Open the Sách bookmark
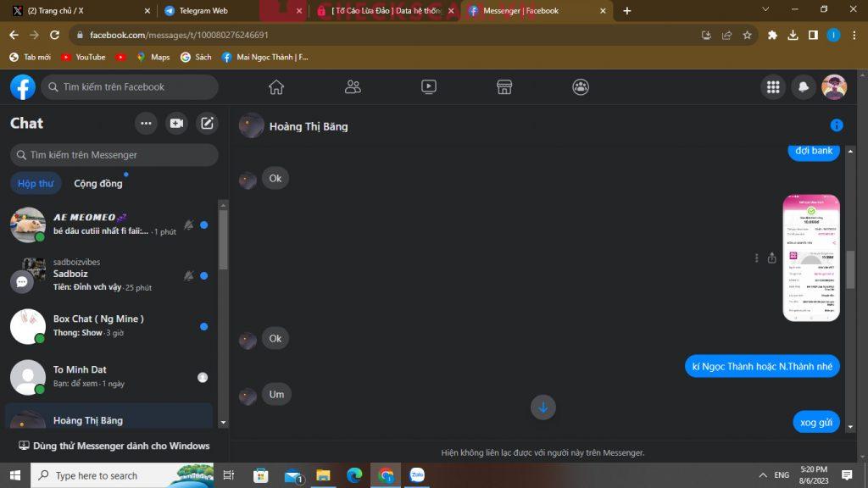Viewport: 868px width, 488px height. click(196, 57)
